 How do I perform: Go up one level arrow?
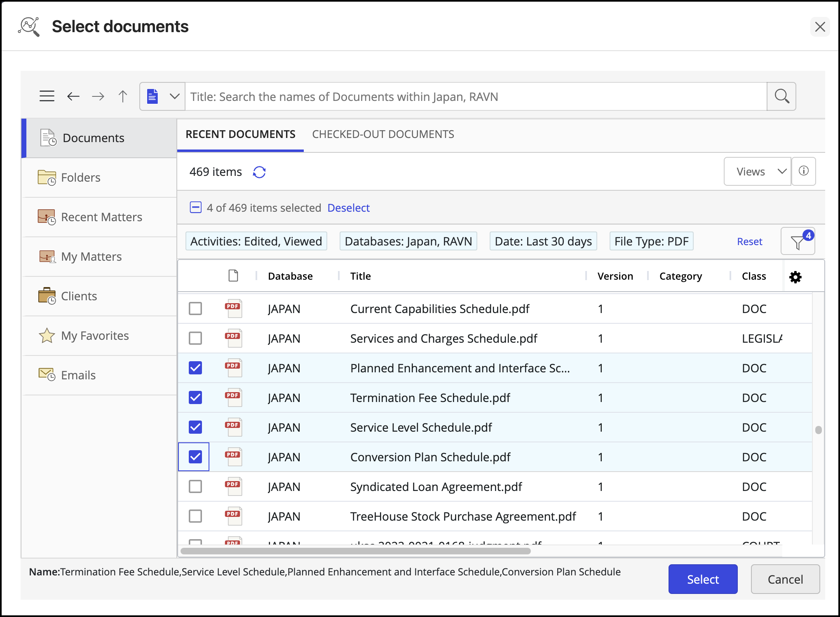(122, 96)
